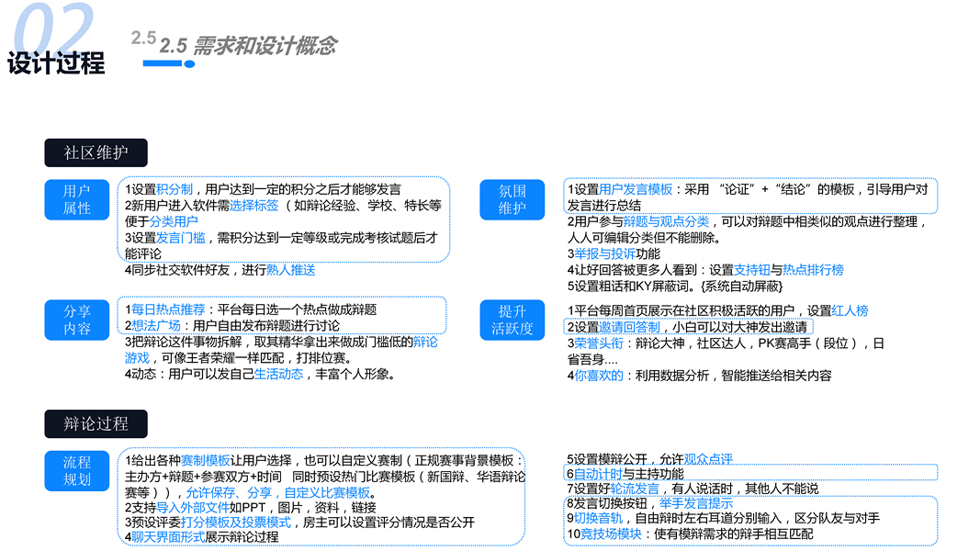
Task: Click the blue text 红人榜
Action: (850, 310)
